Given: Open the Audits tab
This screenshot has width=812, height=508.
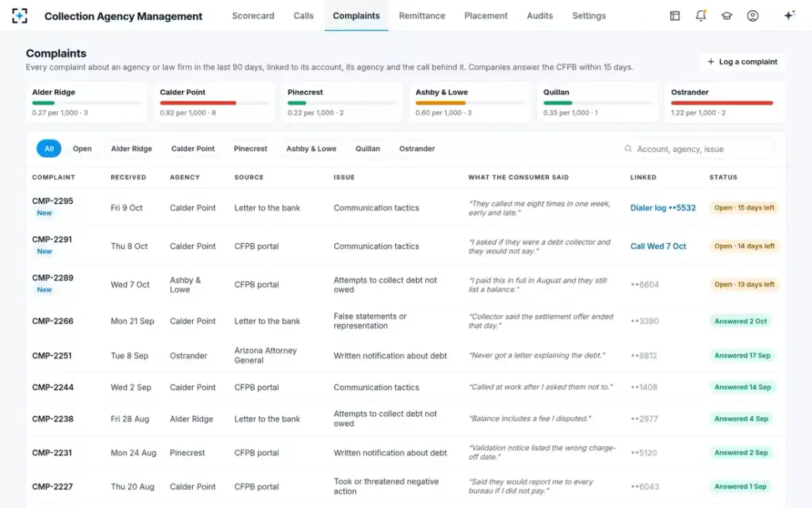Looking at the screenshot, I should (540, 16).
